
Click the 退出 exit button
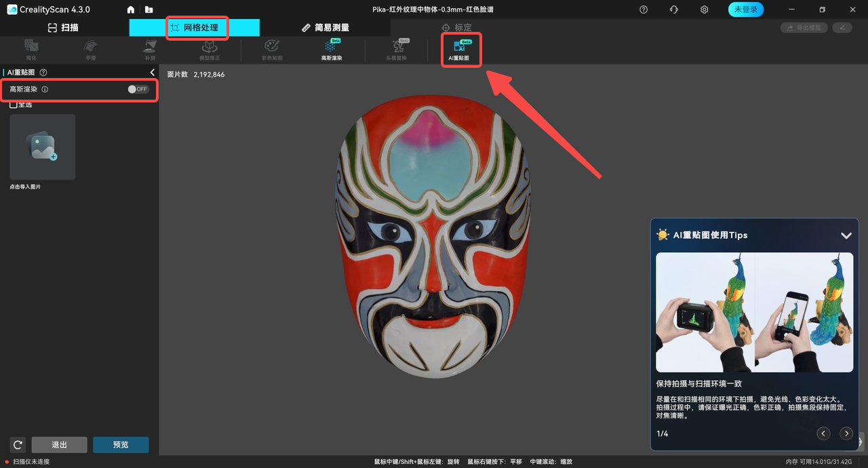[x=60, y=445]
